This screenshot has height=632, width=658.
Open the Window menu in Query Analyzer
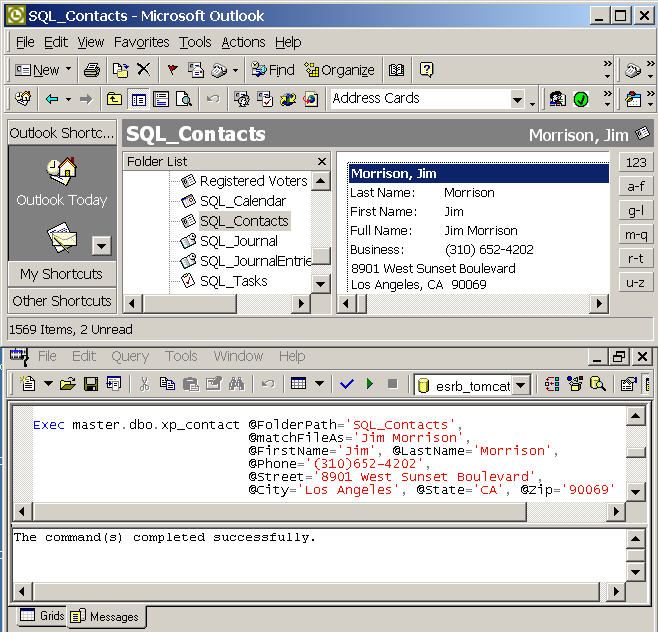coord(238,356)
